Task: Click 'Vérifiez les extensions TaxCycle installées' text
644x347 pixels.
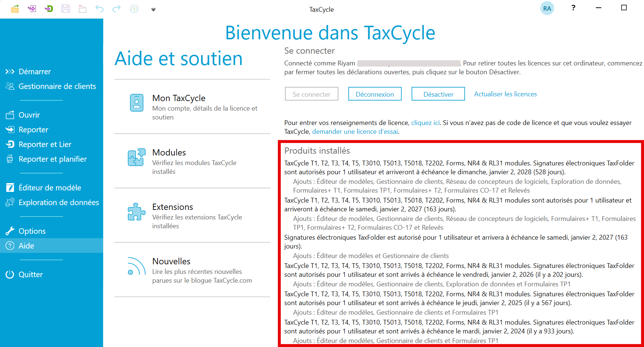Action: (x=197, y=222)
